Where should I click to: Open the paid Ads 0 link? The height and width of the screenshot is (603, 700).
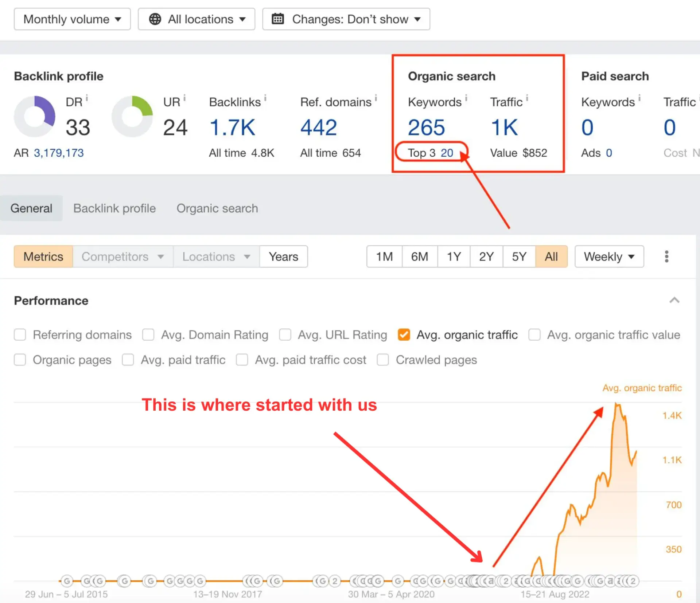(x=609, y=153)
